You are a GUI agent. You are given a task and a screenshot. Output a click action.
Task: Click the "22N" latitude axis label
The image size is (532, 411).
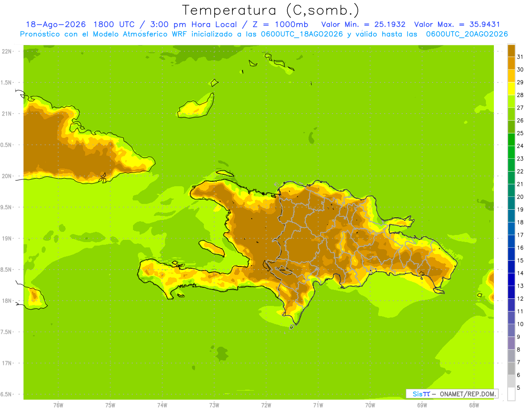pyautogui.click(x=7, y=51)
